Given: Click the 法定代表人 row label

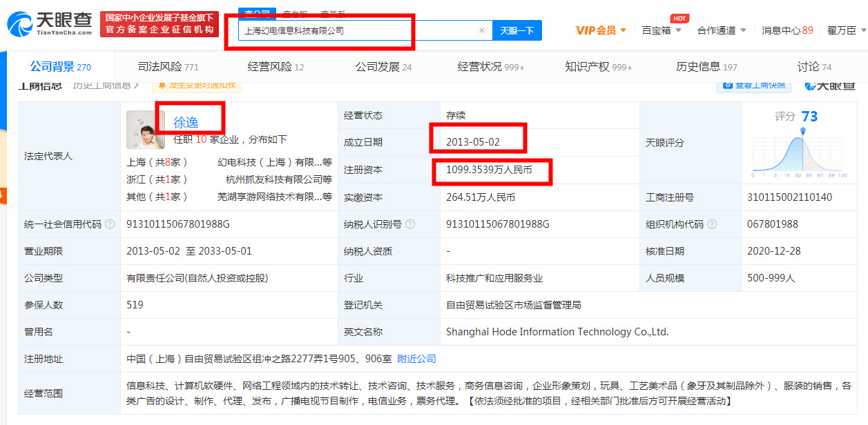Looking at the screenshot, I should 48,156.
